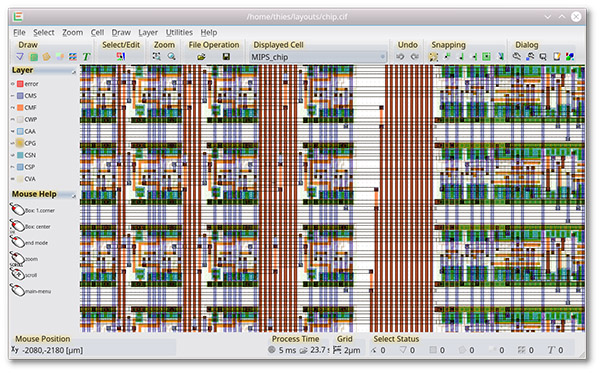600x373 pixels.
Task: Undock the Mouse Help panel using its corner button
Action: (73, 195)
